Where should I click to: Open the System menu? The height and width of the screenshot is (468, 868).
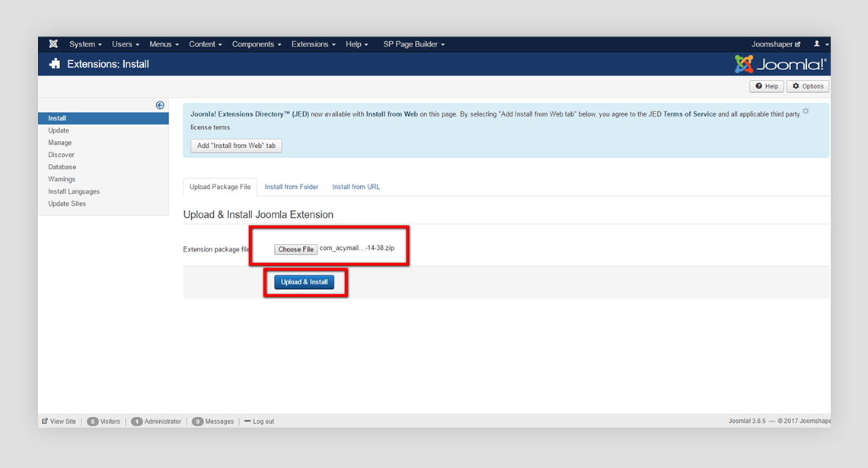85,44
